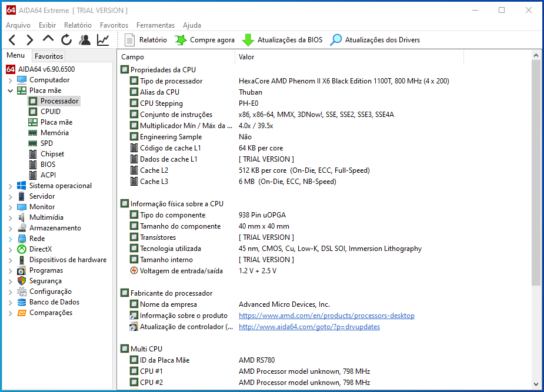Select Processador in the tree

(59, 101)
